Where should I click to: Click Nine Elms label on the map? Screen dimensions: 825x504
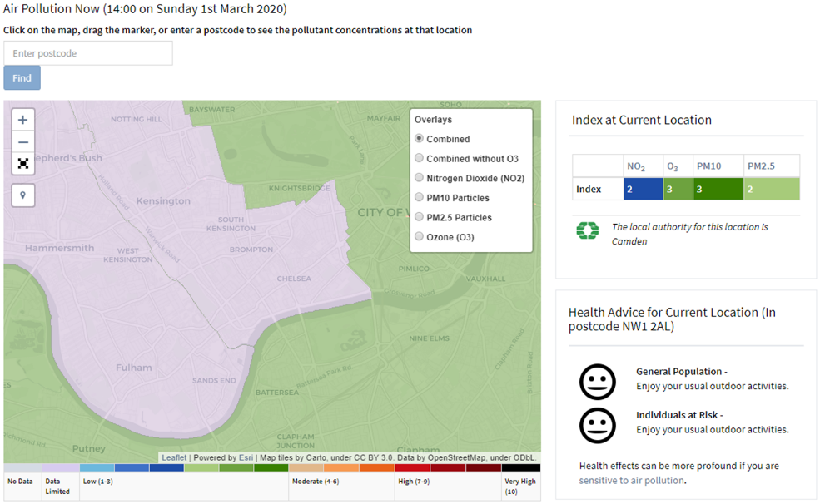pos(430,338)
